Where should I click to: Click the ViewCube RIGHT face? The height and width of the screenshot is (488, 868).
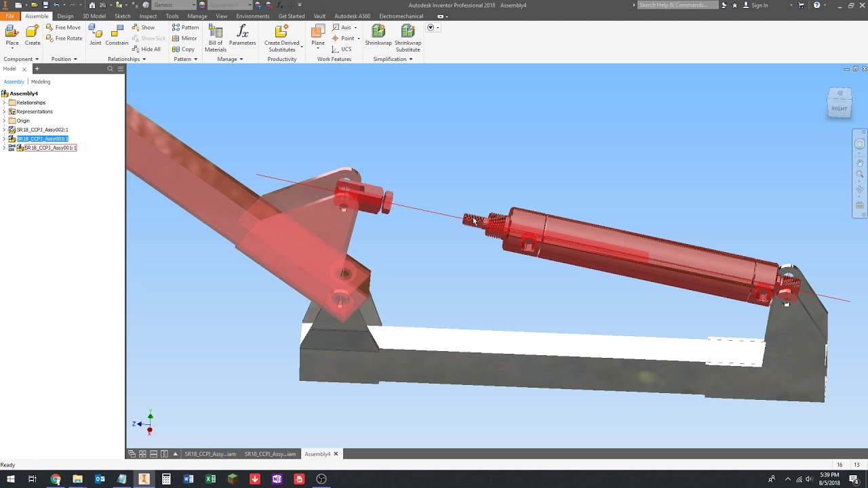tap(840, 108)
